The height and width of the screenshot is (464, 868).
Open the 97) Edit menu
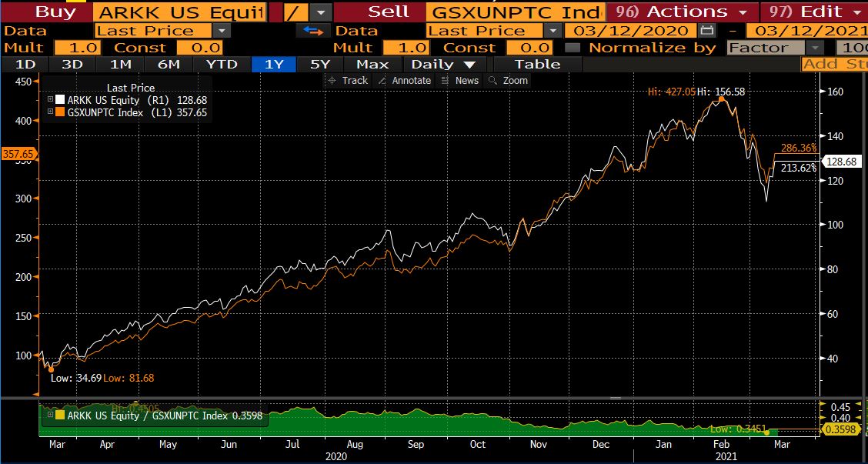pyautogui.click(x=815, y=12)
